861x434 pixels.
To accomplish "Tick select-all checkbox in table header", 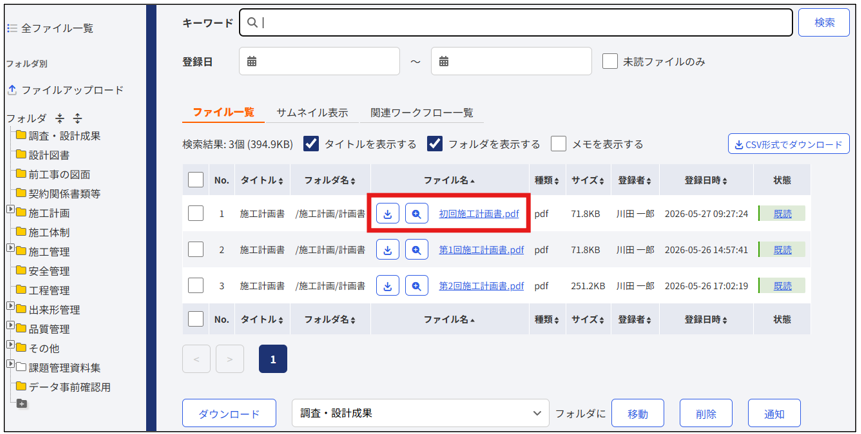I will (x=195, y=180).
